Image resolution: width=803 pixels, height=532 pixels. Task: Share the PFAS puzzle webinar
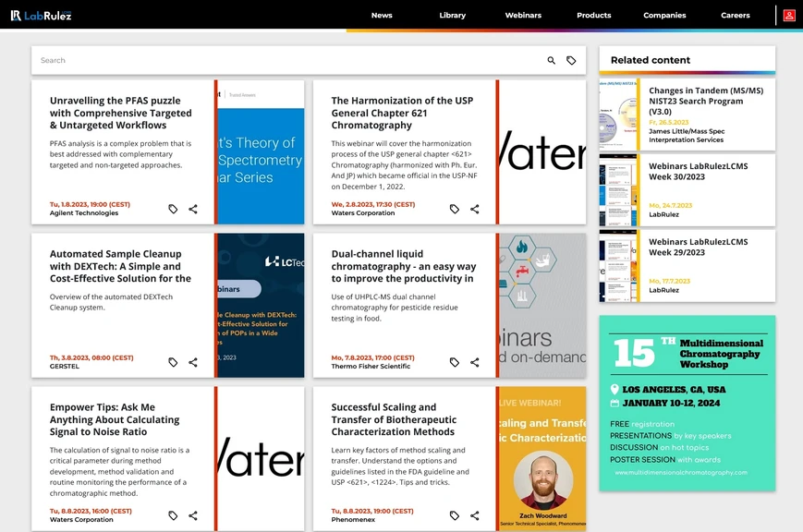[x=193, y=210]
